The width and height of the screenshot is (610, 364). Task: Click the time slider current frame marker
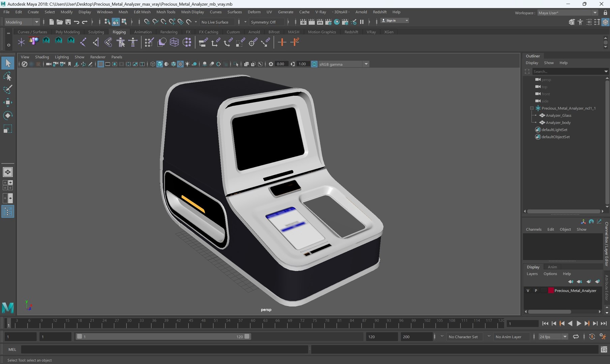pos(9,323)
